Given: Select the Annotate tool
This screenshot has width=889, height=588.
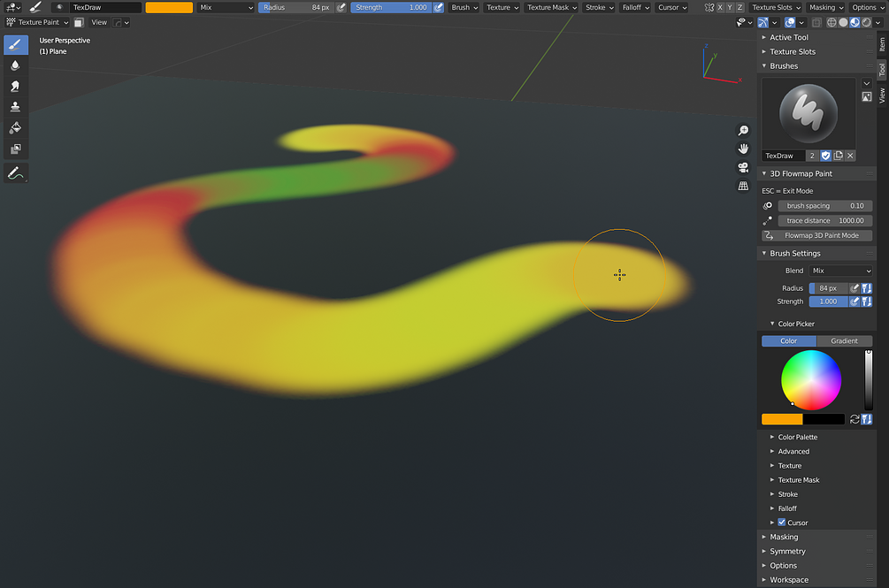Looking at the screenshot, I should pos(15,173).
